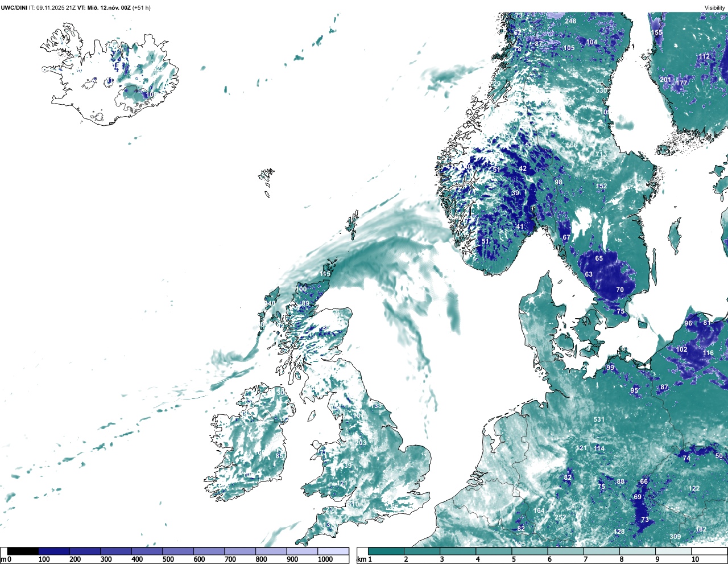The image size is (728, 564).
Task: Click the map value '65' in southern Sweden
Action: click(x=599, y=258)
